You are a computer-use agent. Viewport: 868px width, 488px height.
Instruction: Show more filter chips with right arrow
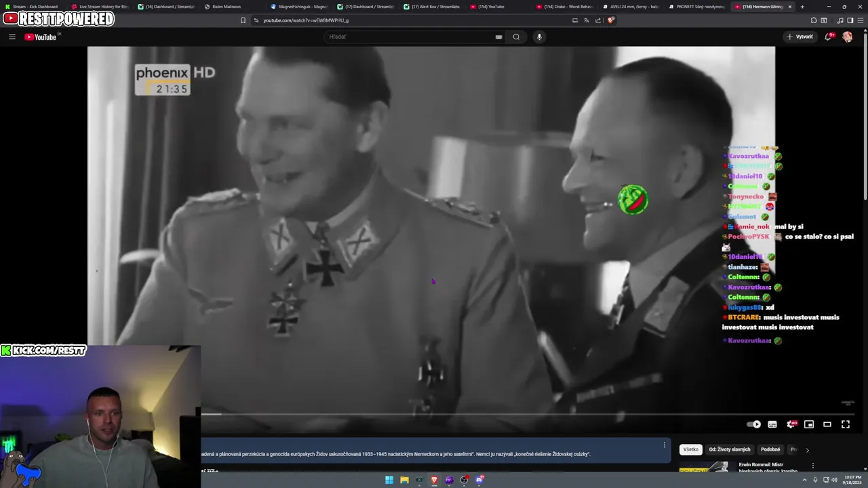click(807, 449)
